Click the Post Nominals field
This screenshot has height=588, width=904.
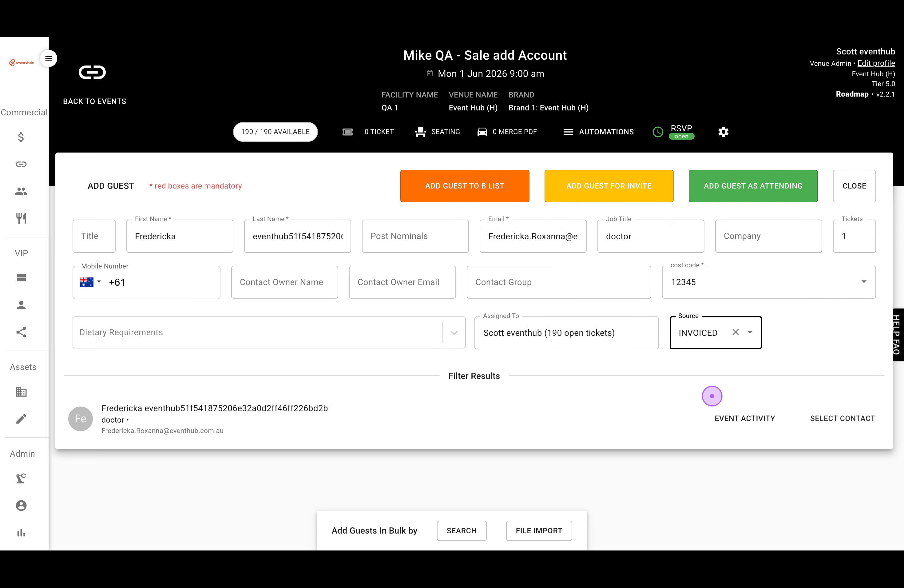[x=415, y=236]
